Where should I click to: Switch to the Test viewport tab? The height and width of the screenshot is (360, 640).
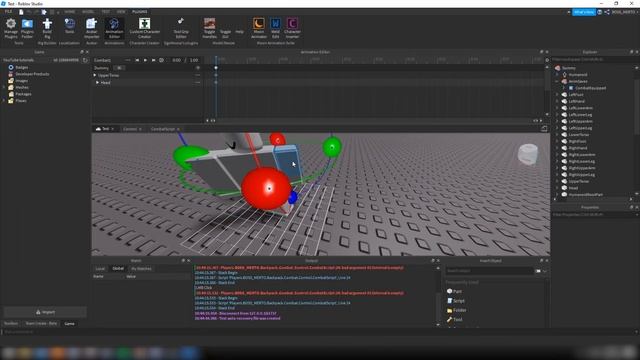click(x=105, y=129)
